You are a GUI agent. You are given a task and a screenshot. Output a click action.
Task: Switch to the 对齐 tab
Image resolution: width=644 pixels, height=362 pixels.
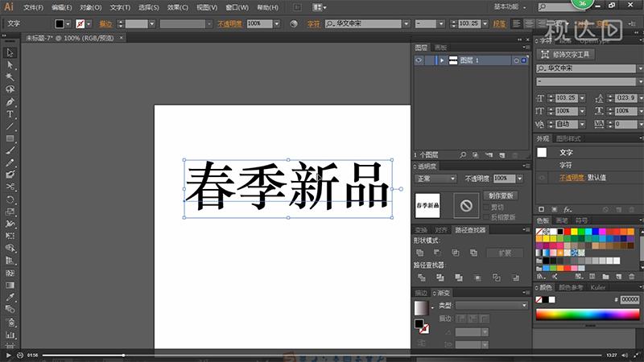click(x=440, y=230)
